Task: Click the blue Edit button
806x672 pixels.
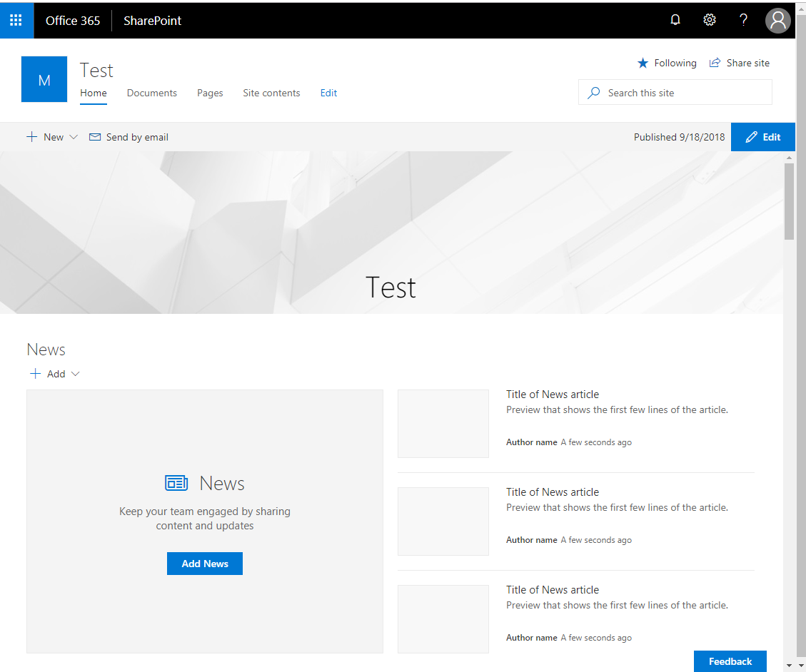Action: pos(762,136)
